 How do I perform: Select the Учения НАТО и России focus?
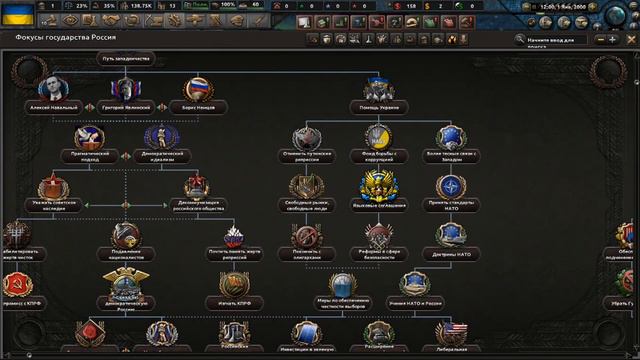(415, 284)
